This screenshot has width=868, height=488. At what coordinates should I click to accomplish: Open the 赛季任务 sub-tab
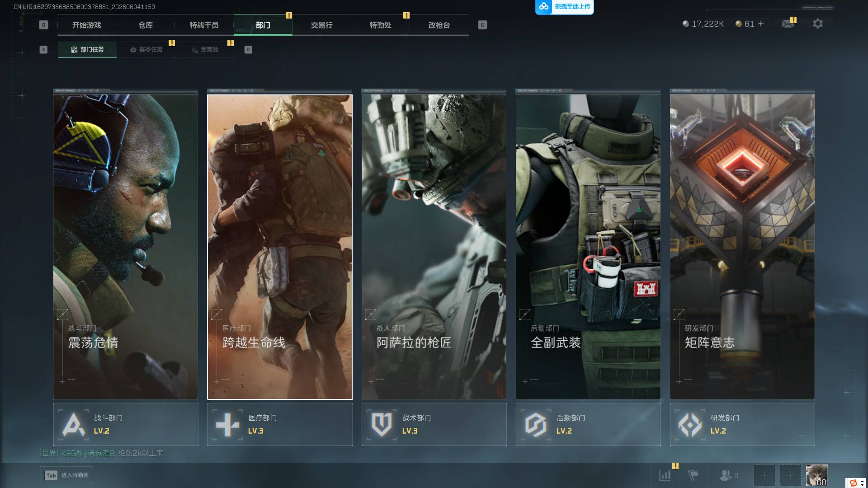[x=146, y=50]
